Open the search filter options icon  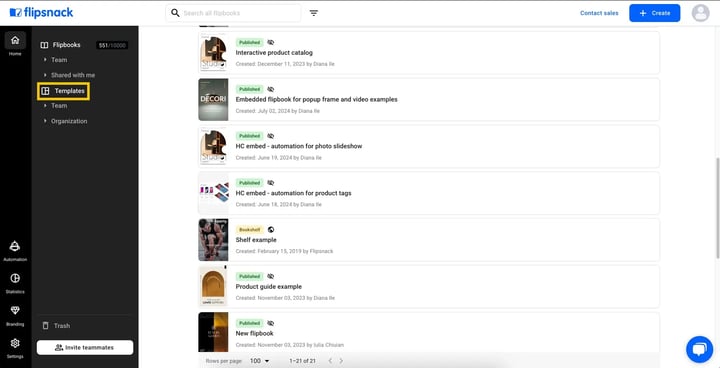click(x=314, y=13)
